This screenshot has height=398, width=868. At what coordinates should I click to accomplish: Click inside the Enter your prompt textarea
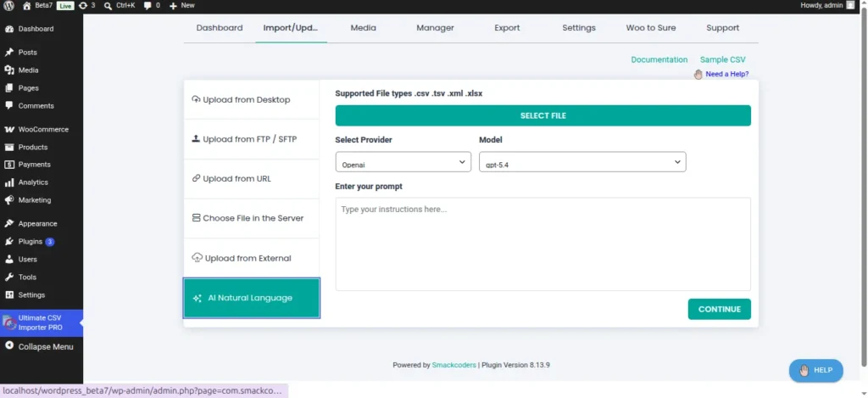543,244
